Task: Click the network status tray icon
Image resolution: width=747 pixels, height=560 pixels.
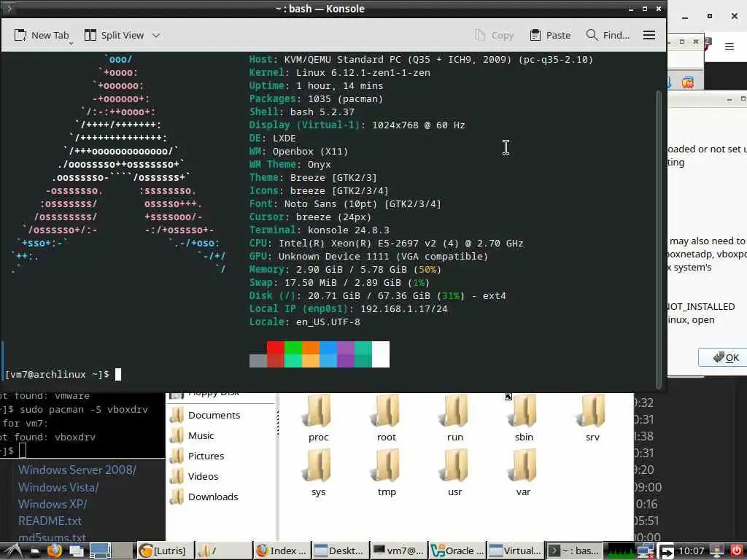Action: point(646,551)
